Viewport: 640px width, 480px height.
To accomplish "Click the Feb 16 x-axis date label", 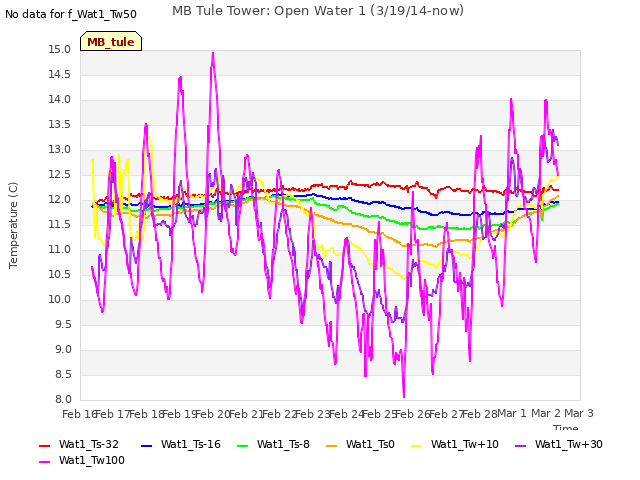I will point(78,414).
